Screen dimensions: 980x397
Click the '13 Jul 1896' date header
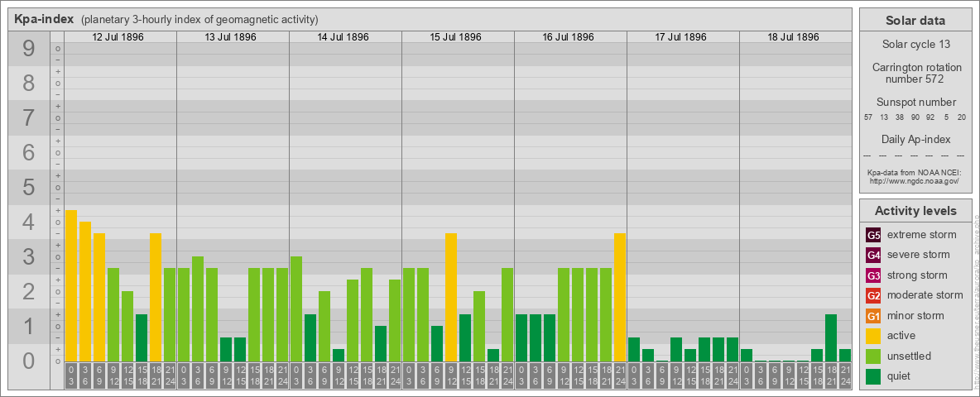231,37
